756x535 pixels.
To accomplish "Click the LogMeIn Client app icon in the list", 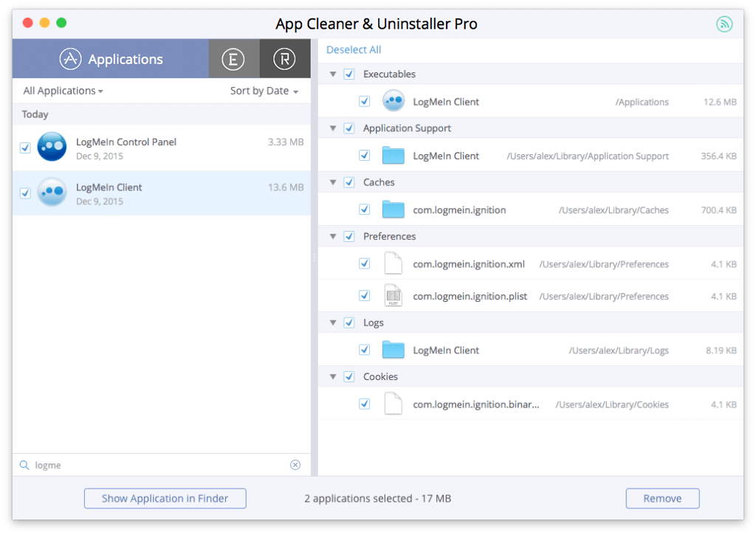I will point(52,192).
